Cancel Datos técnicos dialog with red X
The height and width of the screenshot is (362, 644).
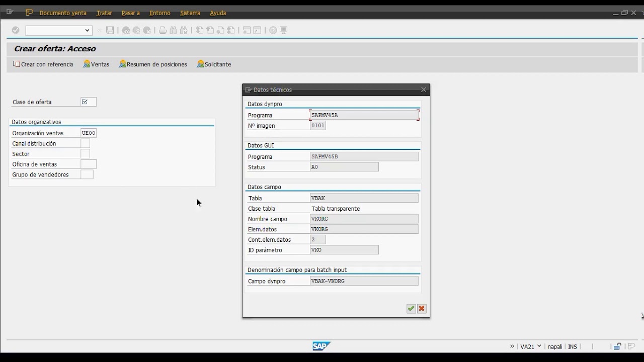coord(422,309)
